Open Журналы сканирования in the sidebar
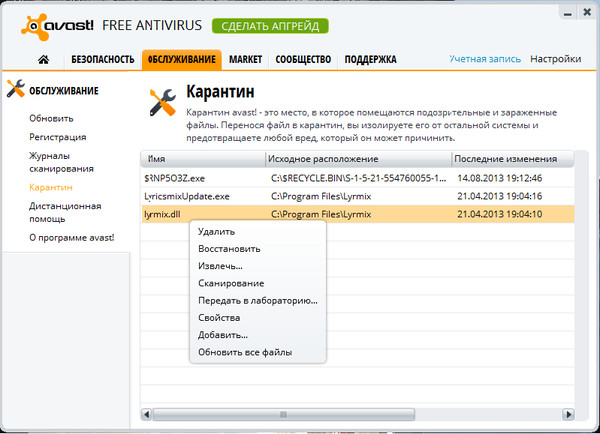The width and height of the screenshot is (600, 434). (61, 162)
